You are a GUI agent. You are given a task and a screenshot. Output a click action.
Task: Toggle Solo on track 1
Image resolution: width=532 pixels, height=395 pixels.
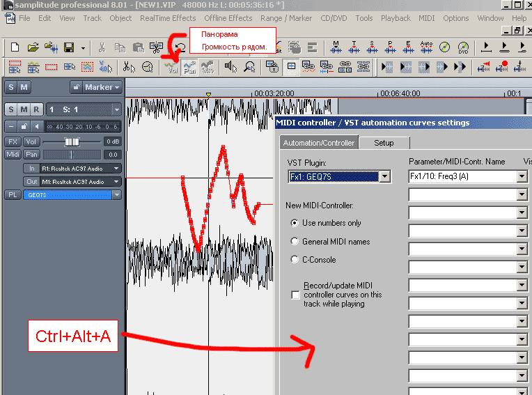point(11,109)
